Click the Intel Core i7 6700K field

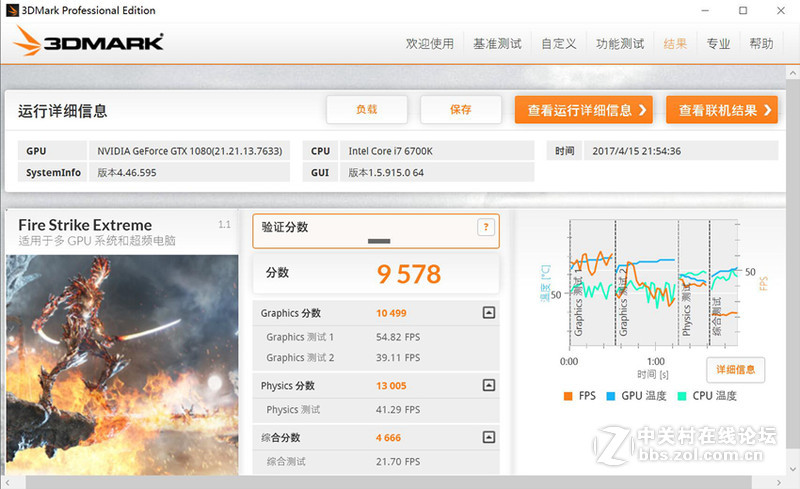point(437,151)
